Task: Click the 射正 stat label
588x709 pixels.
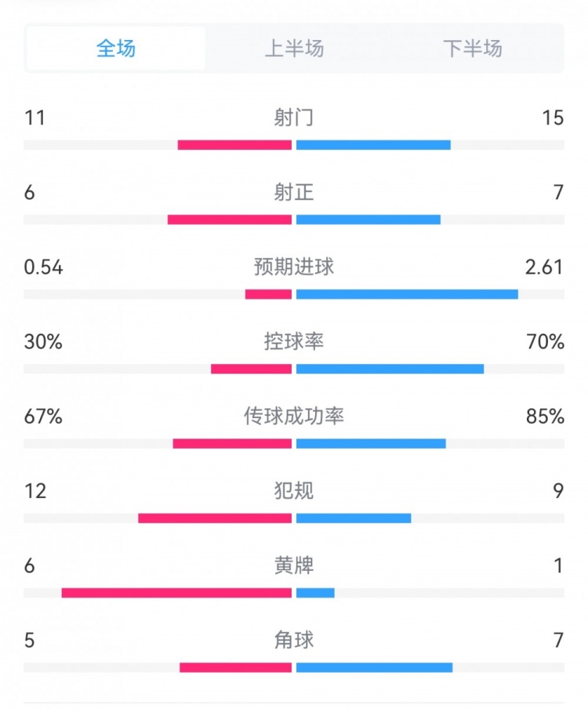Action: point(294,192)
